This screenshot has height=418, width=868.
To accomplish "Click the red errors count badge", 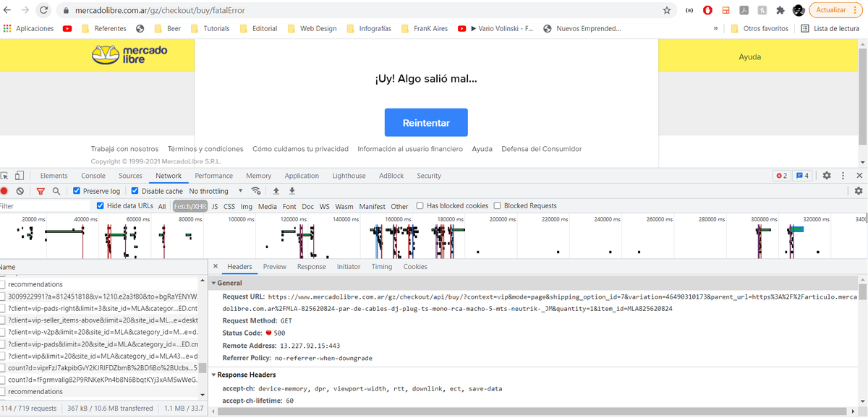I will (x=781, y=176).
